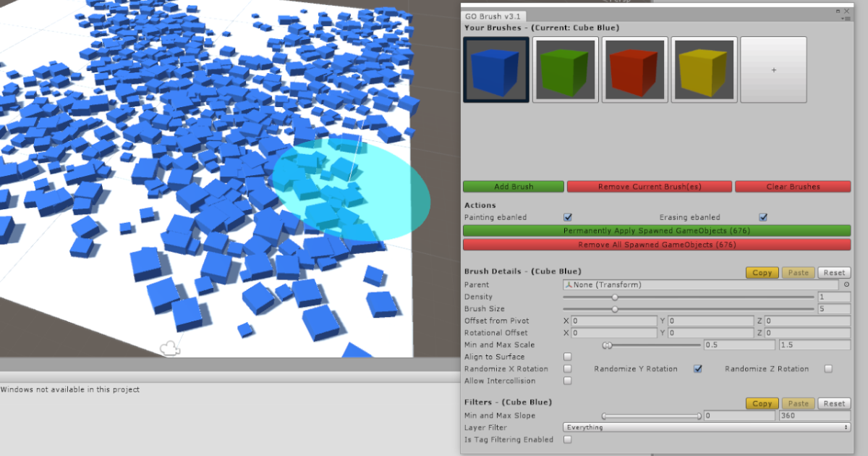Disable the Painting ebanled checkbox

567,216
